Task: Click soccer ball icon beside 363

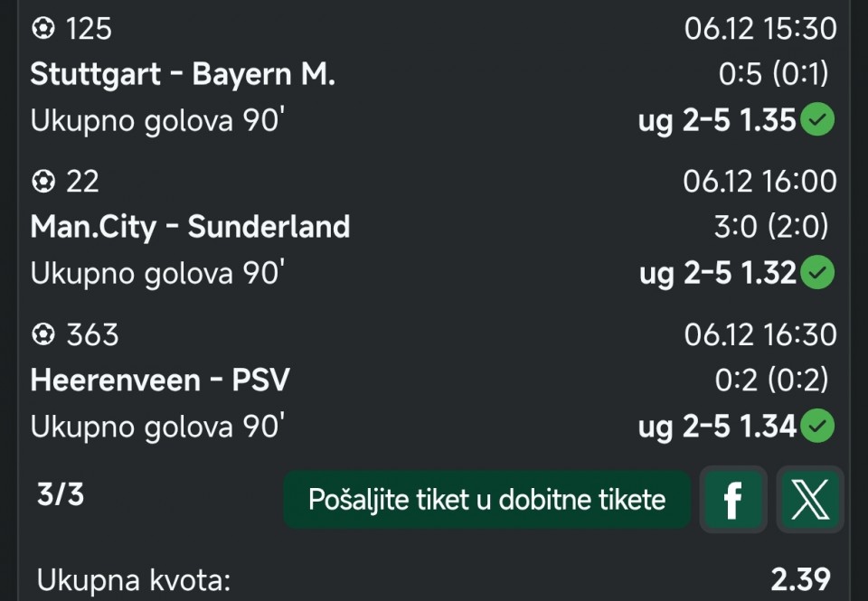Action: pos(42,335)
